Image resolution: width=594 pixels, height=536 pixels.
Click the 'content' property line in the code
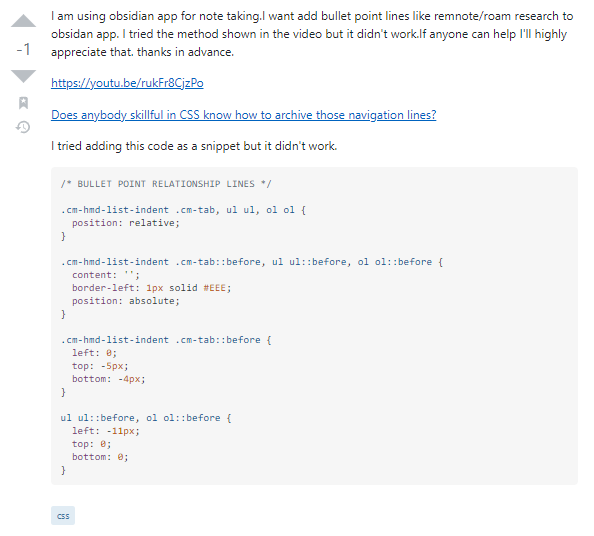pyautogui.click(x=106, y=275)
